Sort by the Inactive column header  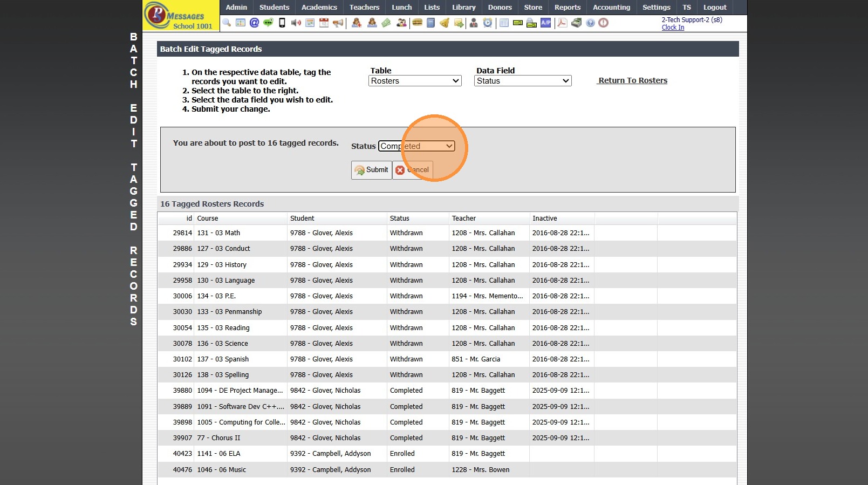[562, 218]
